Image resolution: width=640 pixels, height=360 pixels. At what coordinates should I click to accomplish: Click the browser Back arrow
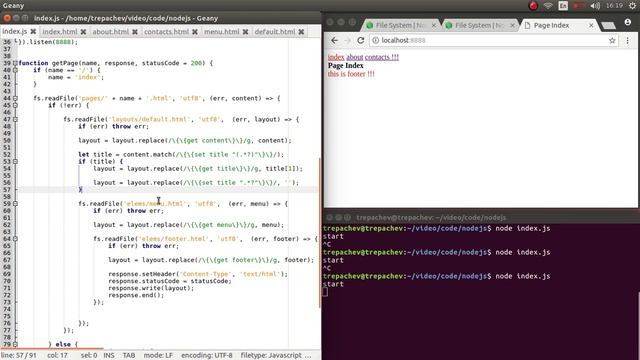pos(335,40)
